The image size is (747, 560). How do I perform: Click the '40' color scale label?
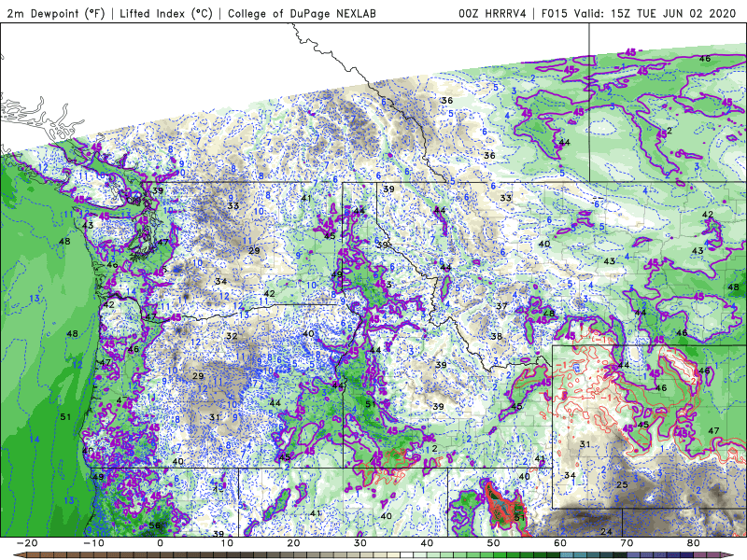(427, 543)
